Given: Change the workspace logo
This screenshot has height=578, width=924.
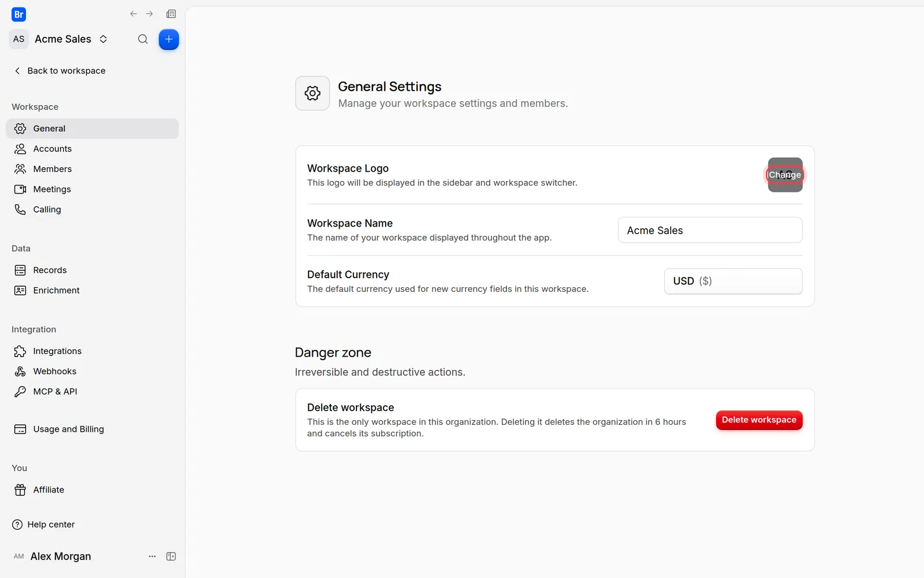Looking at the screenshot, I should 785,175.
